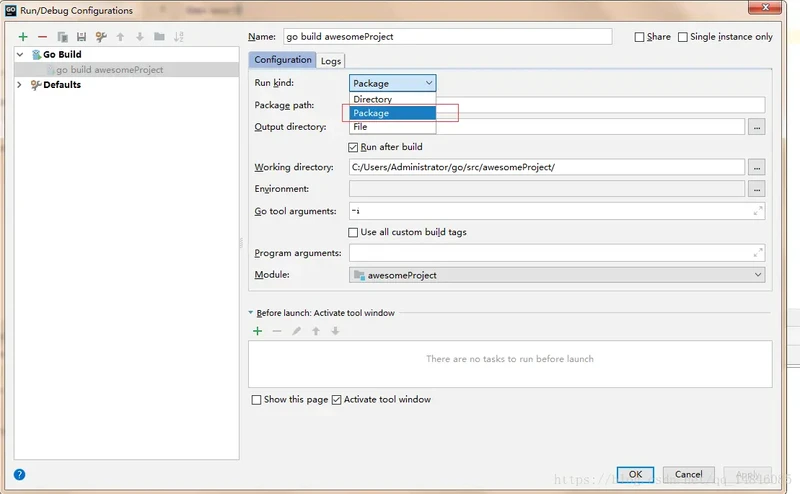Enable Use all custom build tags
The width and height of the screenshot is (800, 494).
354,232
